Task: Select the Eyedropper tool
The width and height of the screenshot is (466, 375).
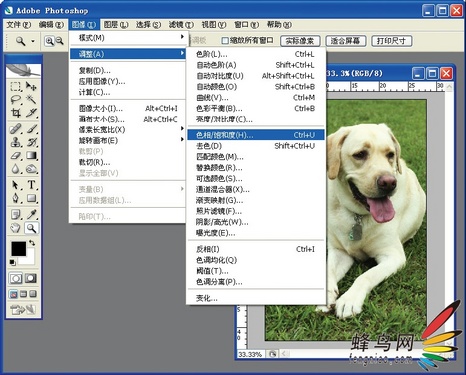Action: click(31, 214)
